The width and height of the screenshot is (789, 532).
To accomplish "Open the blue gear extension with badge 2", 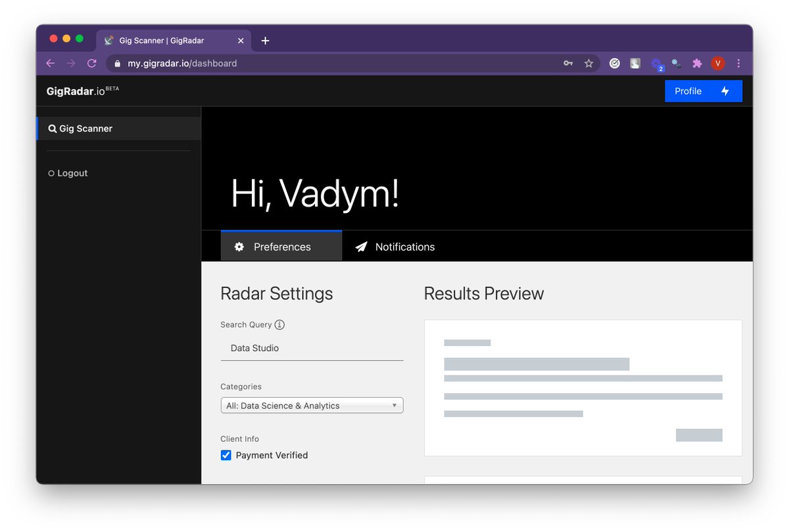I will pos(656,64).
